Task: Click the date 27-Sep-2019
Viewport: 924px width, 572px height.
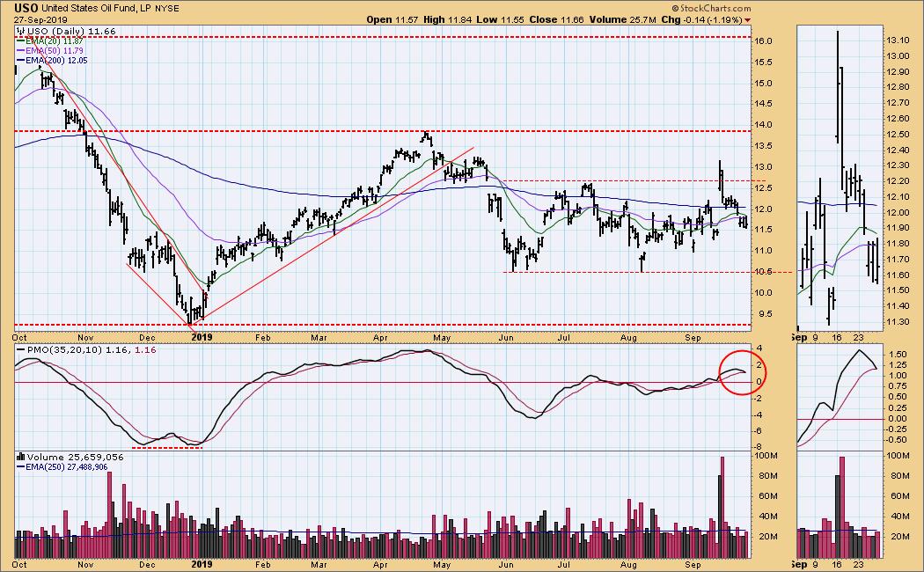Action: [40, 19]
